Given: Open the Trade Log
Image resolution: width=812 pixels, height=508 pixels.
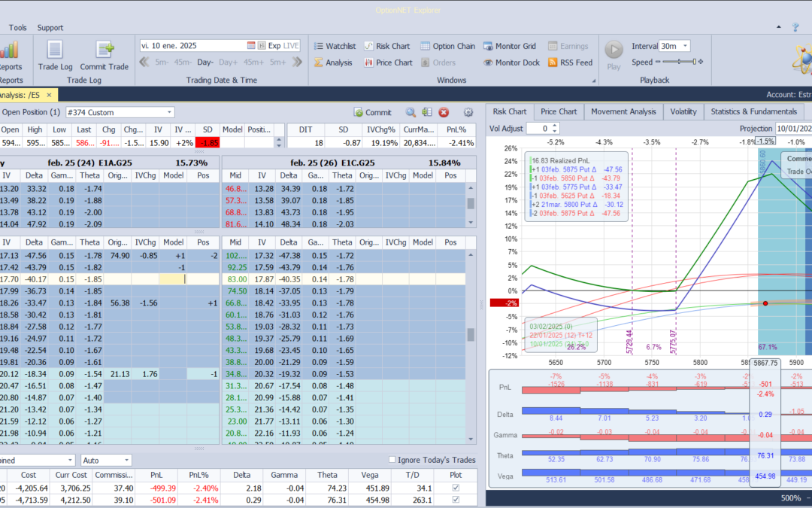Looking at the screenshot, I should (x=54, y=55).
